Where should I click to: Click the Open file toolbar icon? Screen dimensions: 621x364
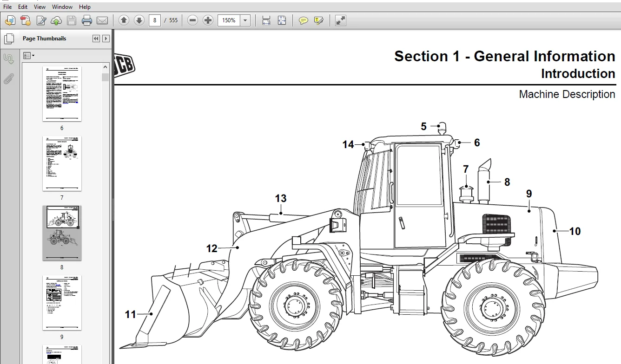point(10,20)
